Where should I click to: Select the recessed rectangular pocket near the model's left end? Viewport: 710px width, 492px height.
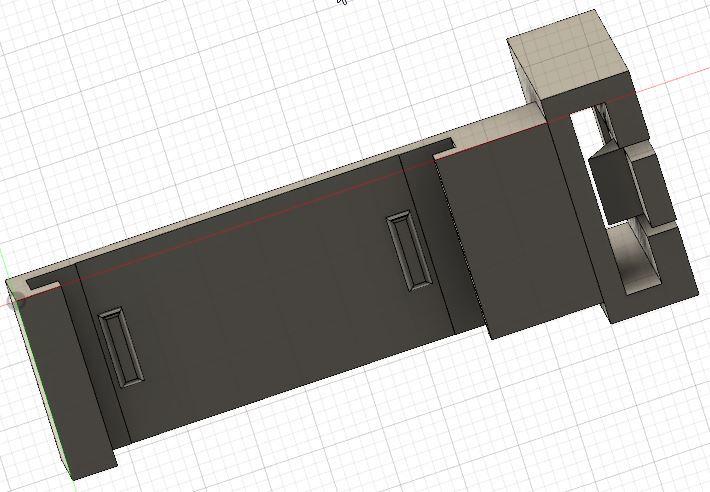(x=121, y=347)
